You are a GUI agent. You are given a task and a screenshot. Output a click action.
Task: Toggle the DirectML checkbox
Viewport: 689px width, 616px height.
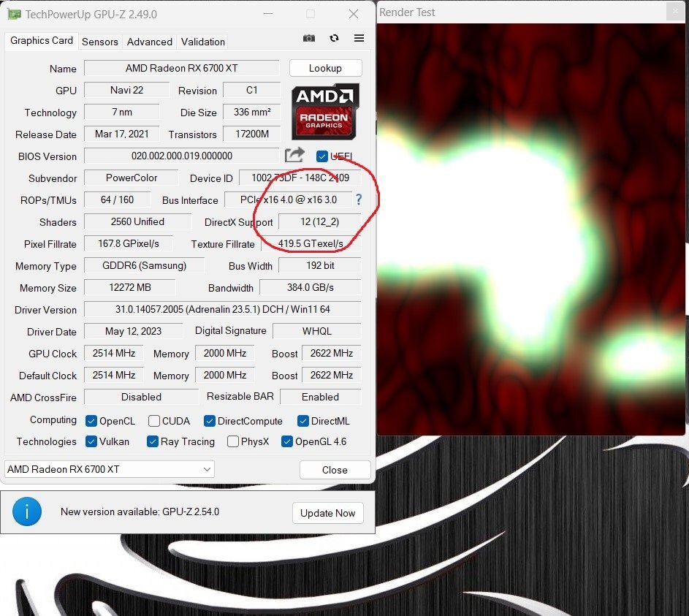tap(303, 421)
